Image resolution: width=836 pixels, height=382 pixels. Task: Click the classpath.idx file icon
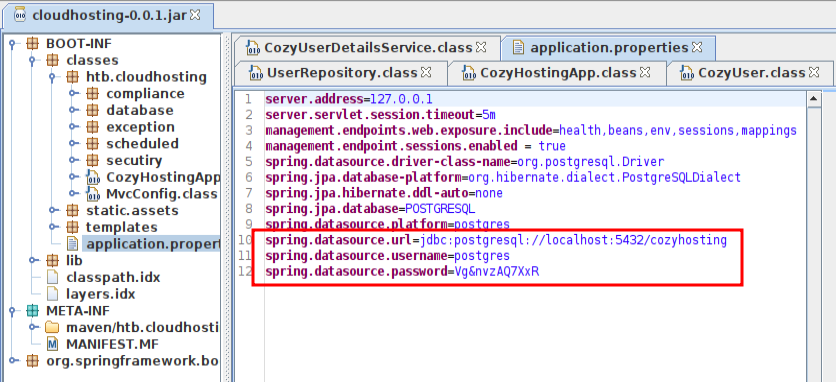(52, 277)
